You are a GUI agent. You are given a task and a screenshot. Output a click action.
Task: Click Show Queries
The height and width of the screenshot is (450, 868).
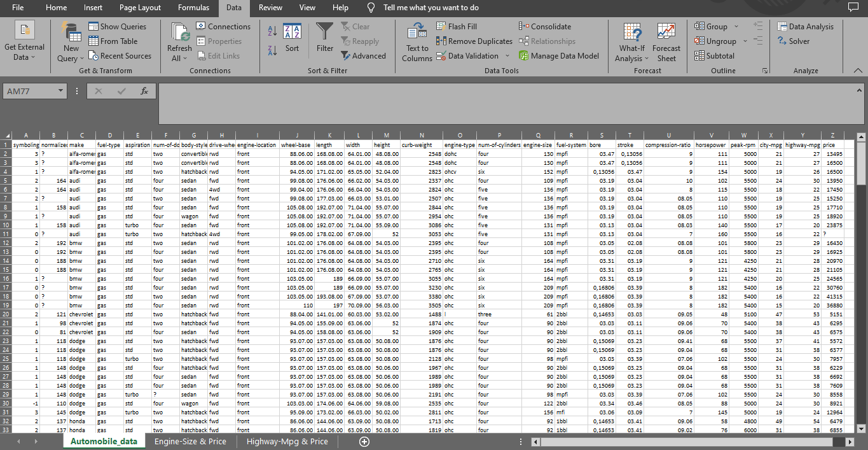tap(117, 27)
